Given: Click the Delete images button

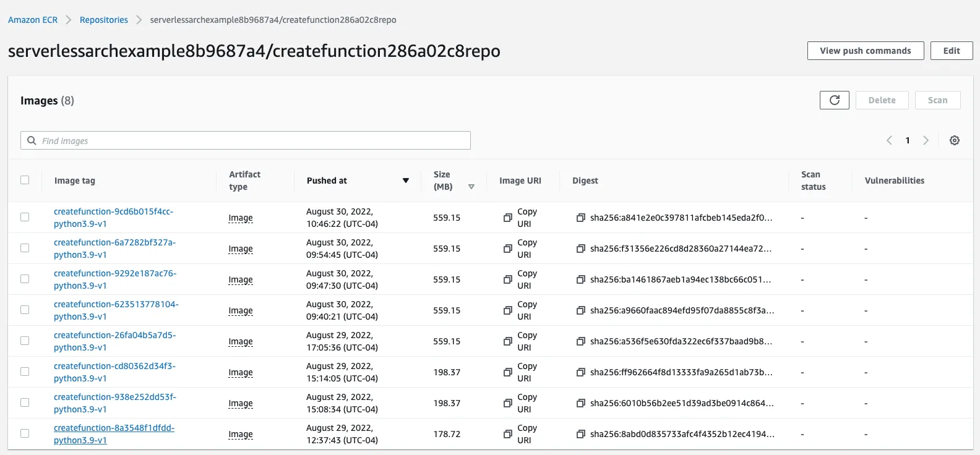Looking at the screenshot, I should point(882,100).
